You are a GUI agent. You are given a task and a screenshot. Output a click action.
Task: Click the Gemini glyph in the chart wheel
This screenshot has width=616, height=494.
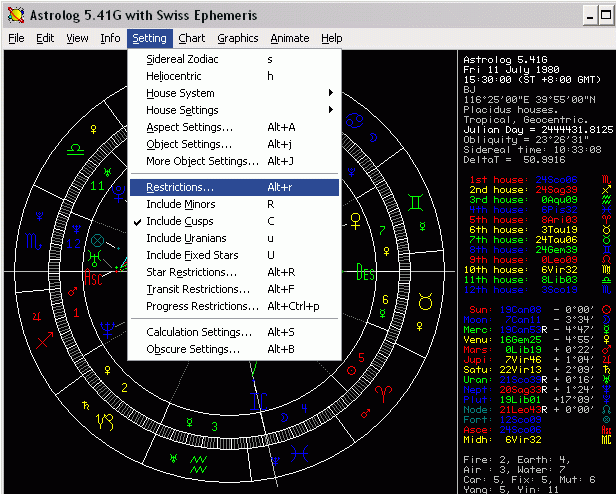point(416,202)
